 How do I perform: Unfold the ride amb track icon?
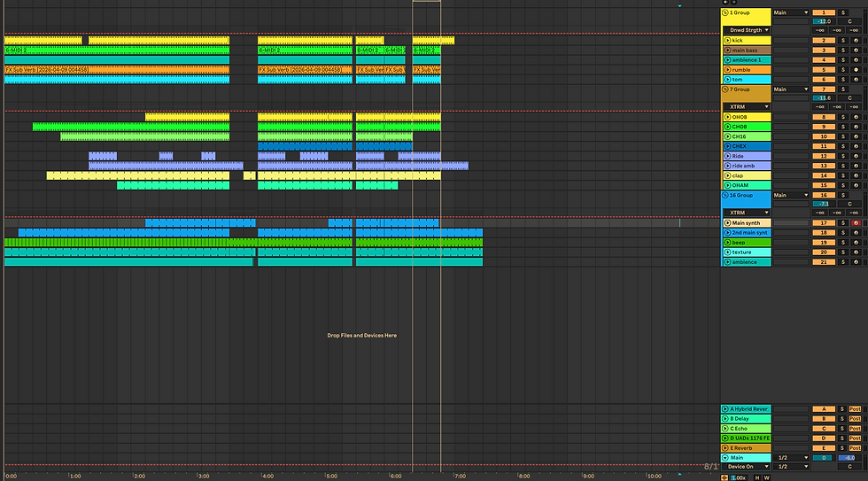727,166
